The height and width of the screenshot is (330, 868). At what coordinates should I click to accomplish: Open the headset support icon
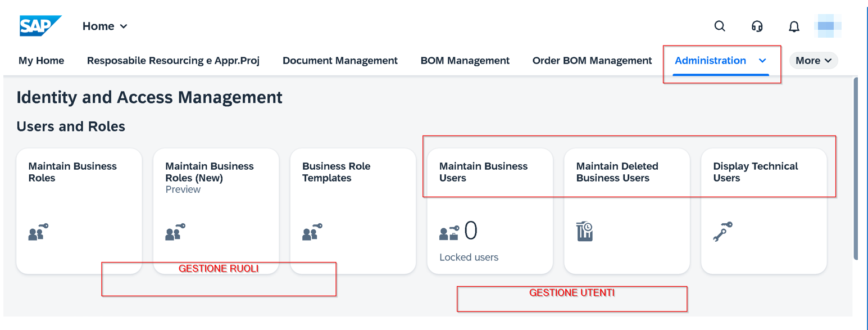757,26
